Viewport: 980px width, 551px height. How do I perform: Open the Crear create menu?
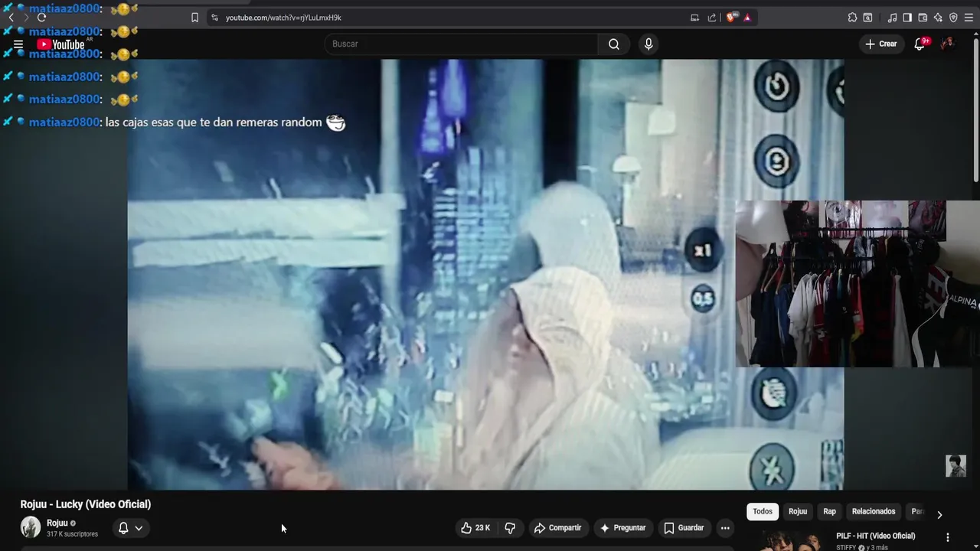(x=880, y=44)
